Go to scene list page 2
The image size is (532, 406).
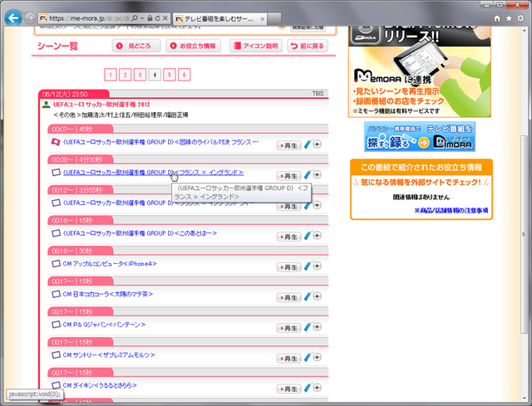pos(126,75)
